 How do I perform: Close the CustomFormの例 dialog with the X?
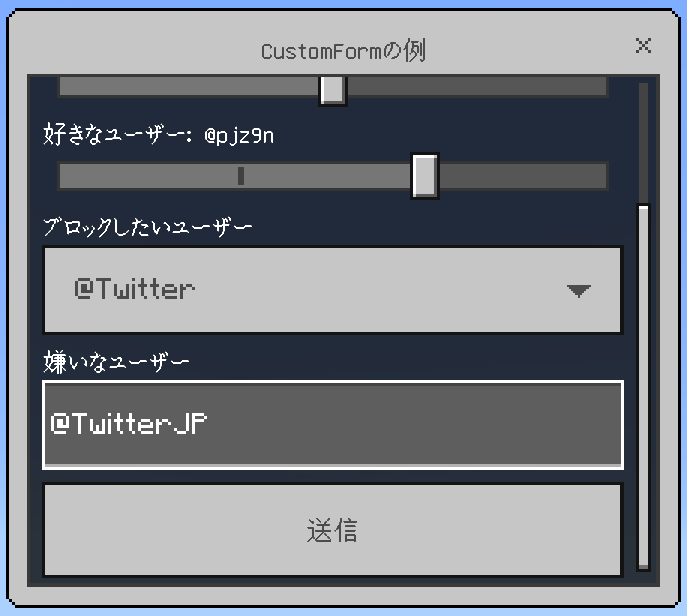point(643,45)
